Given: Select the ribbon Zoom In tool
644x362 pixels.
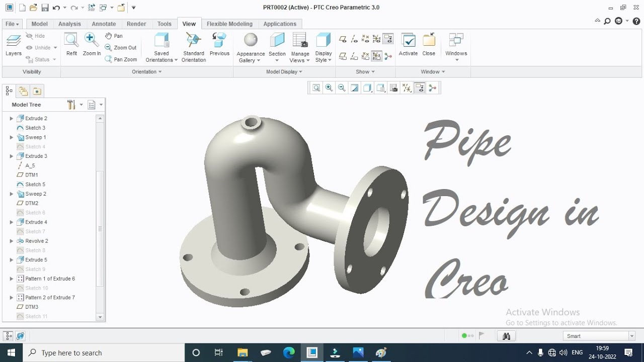Looking at the screenshot, I should 92,45.
